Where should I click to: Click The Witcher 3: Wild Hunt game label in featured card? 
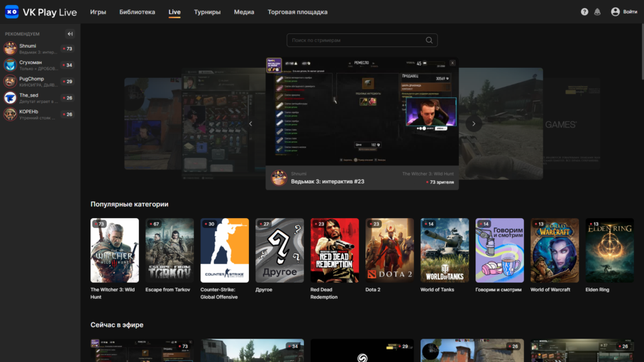[428, 174]
